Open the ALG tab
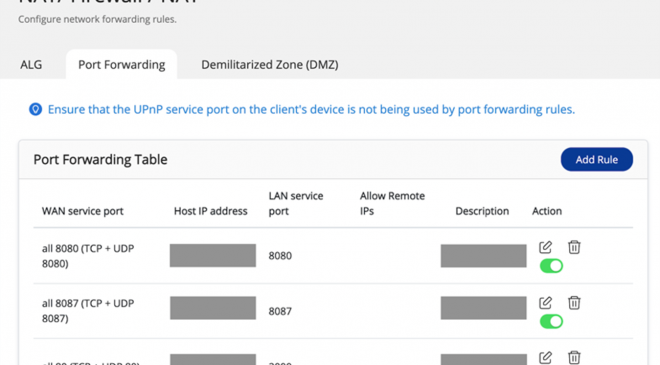660x365 pixels. pos(31,64)
